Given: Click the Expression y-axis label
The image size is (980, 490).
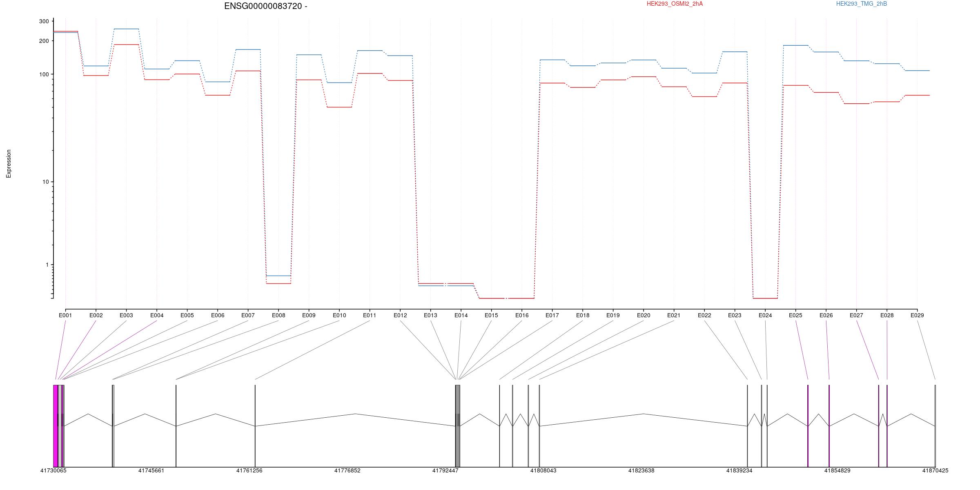Looking at the screenshot, I should click(x=9, y=164).
